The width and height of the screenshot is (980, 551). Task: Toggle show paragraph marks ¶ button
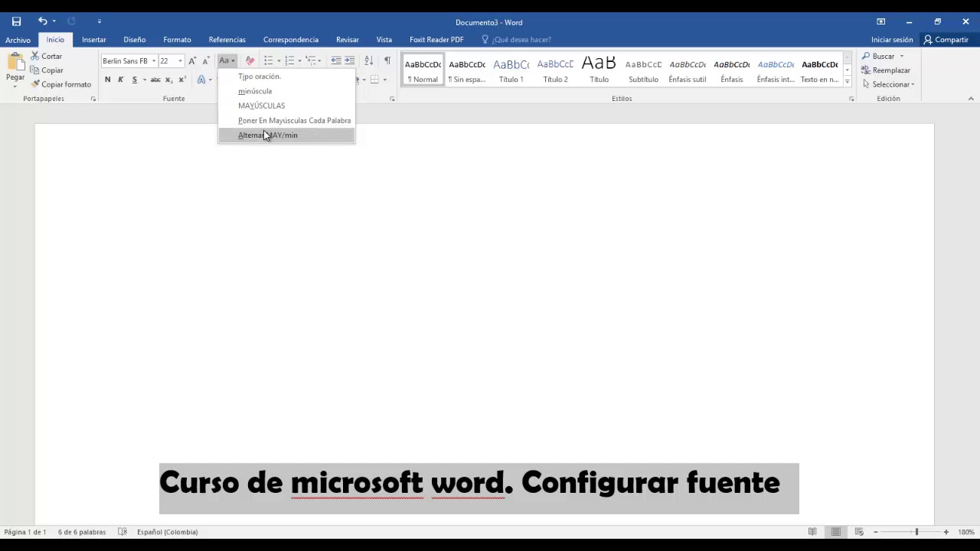(387, 60)
